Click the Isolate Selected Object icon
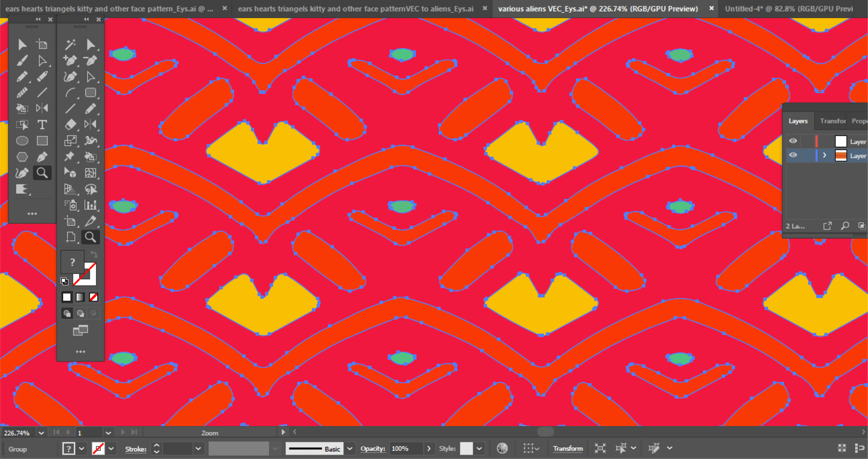 pos(600,449)
